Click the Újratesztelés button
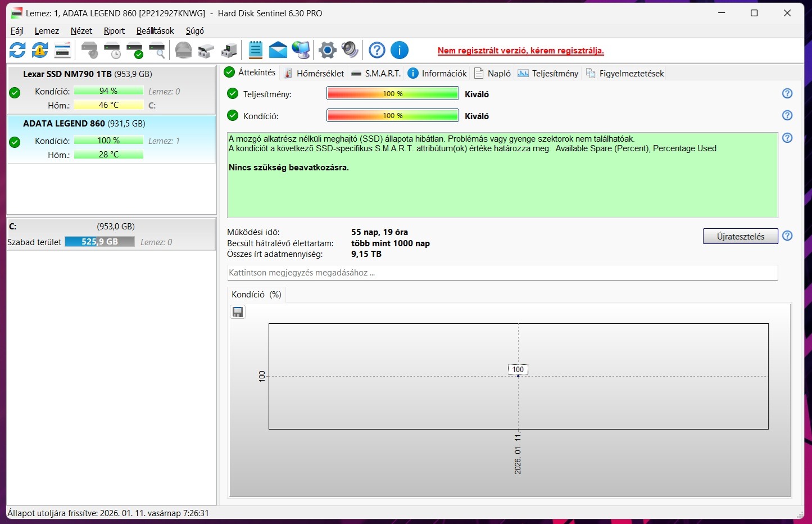This screenshot has height=524, width=812. pyautogui.click(x=740, y=236)
